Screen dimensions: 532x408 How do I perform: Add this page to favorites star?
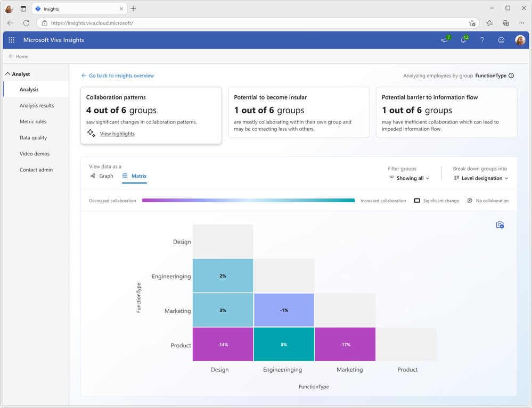pos(472,23)
